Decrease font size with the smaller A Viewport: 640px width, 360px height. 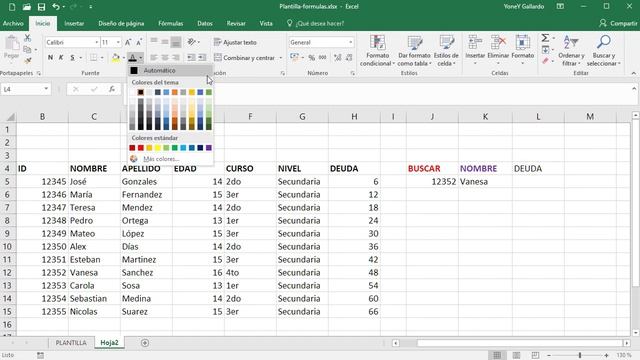[x=139, y=42]
